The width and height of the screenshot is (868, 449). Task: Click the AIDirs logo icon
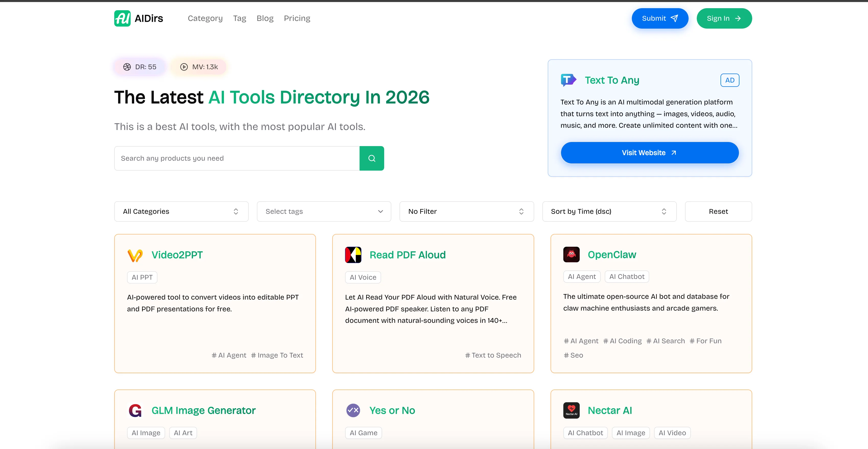pyautogui.click(x=122, y=18)
